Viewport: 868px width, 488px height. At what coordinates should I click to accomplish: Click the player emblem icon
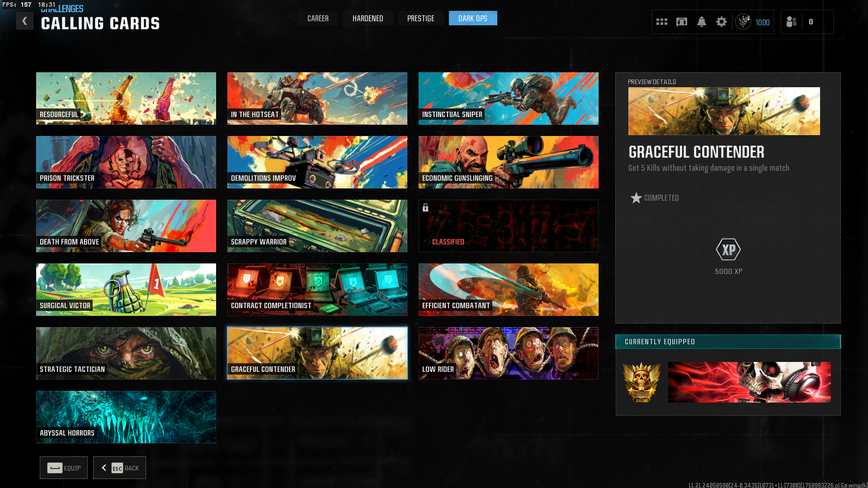(x=743, y=22)
